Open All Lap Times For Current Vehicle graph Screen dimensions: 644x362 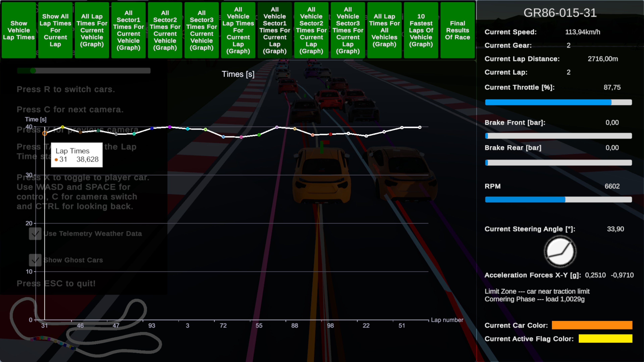tap(92, 30)
